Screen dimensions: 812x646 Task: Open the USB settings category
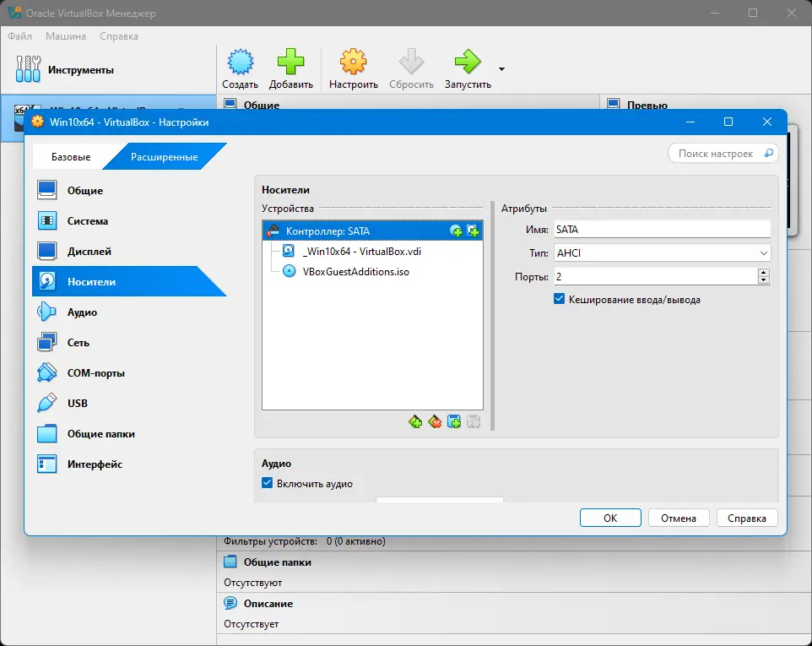click(x=129, y=404)
